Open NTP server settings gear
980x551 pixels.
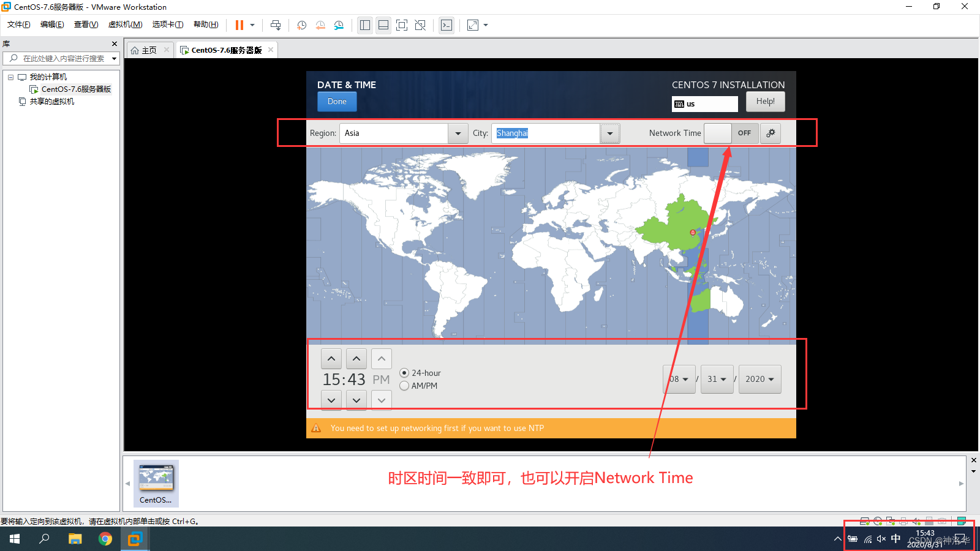click(771, 133)
